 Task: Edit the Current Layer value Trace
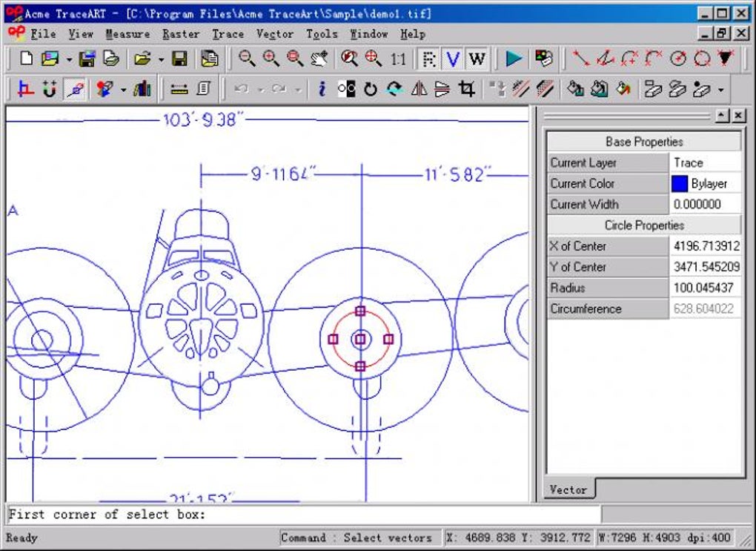[x=706, y=162]
